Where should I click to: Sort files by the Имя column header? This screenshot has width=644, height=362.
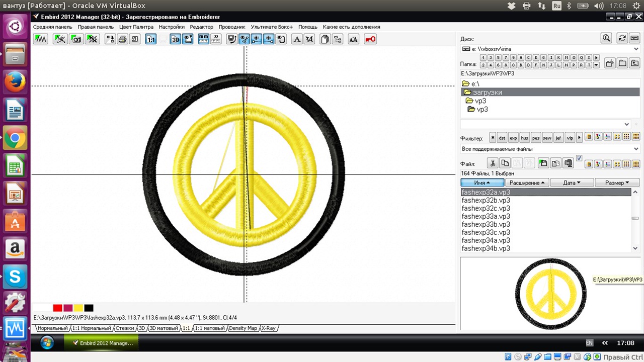point(482,183)
